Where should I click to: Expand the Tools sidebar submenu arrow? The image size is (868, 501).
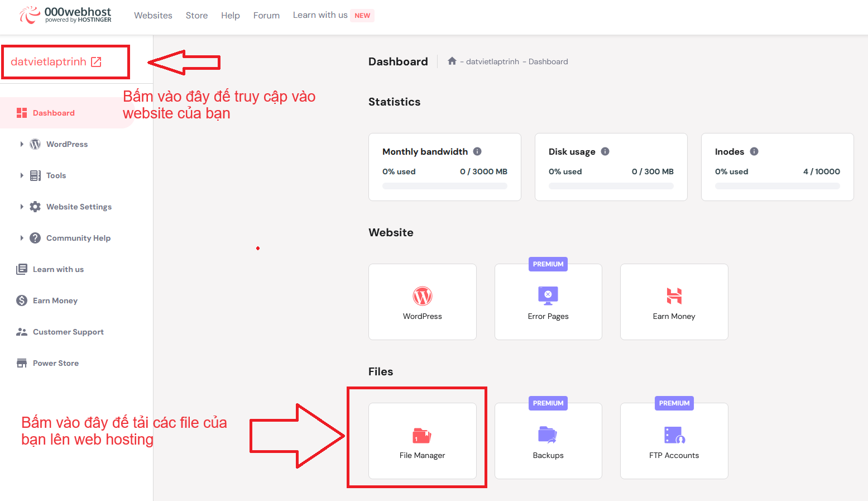[x=22, y=175]
